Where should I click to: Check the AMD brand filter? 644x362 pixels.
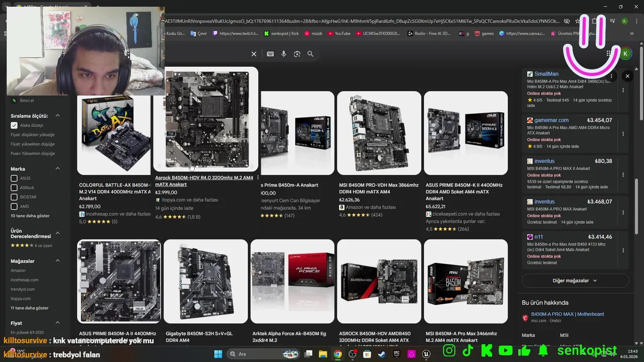point(14,206)
